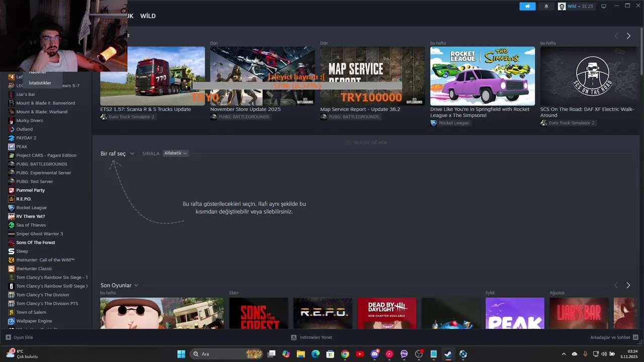This screenshot has height=362, width=644.
Task: Click theHunter: Call of the Wild icon
Action: click(11, 260)
